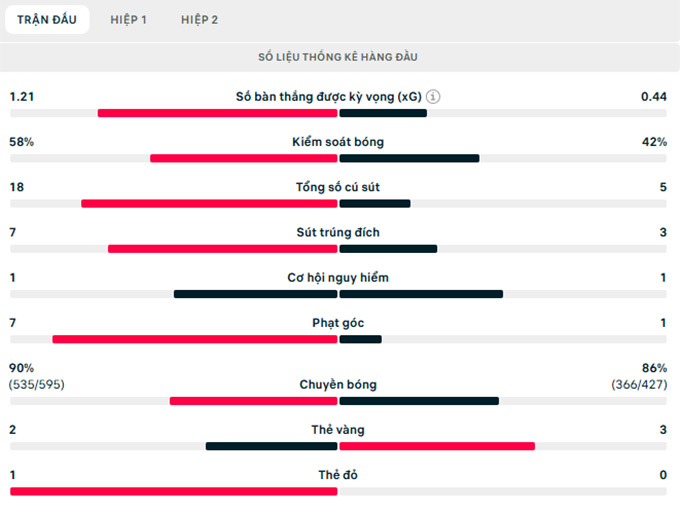Click the red corner kicks bar
The height and width of the screenshot is (512, 680).
tap(195, 339)
